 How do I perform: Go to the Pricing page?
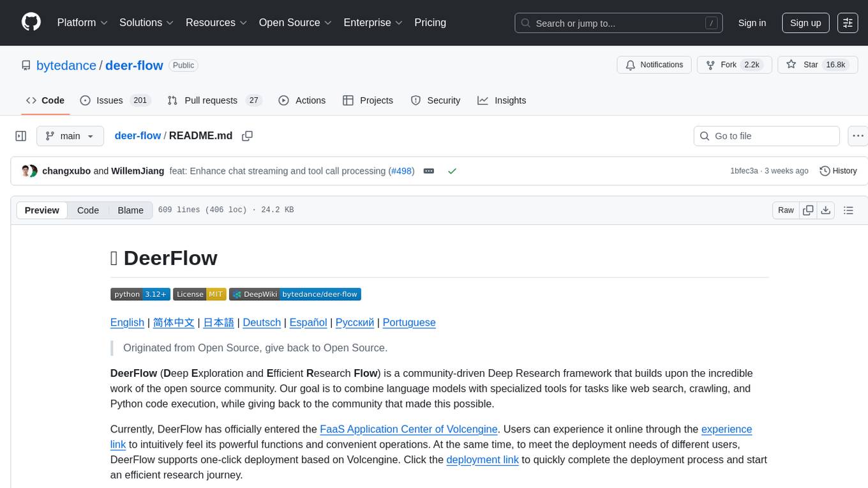(x=430, y=22)
